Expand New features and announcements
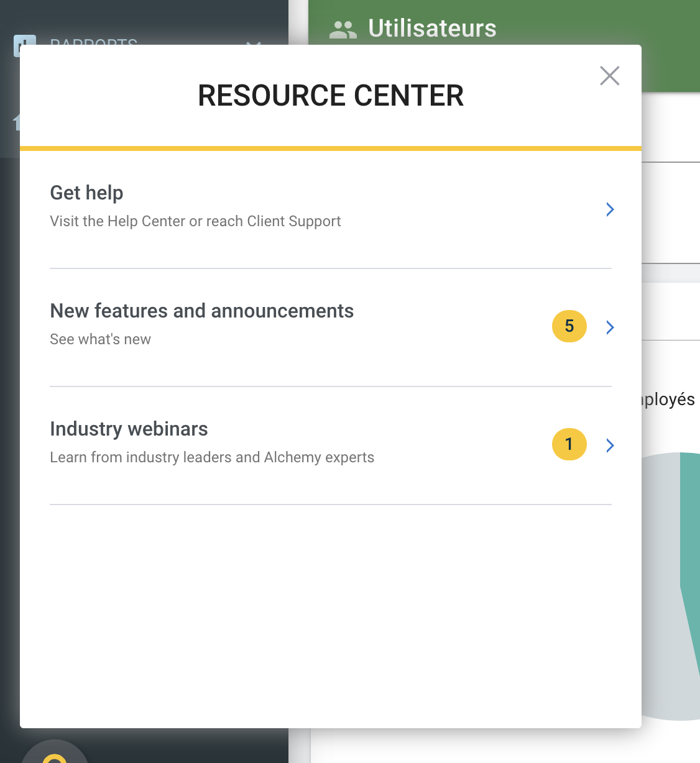700x763 pixels. coord(610,327)
